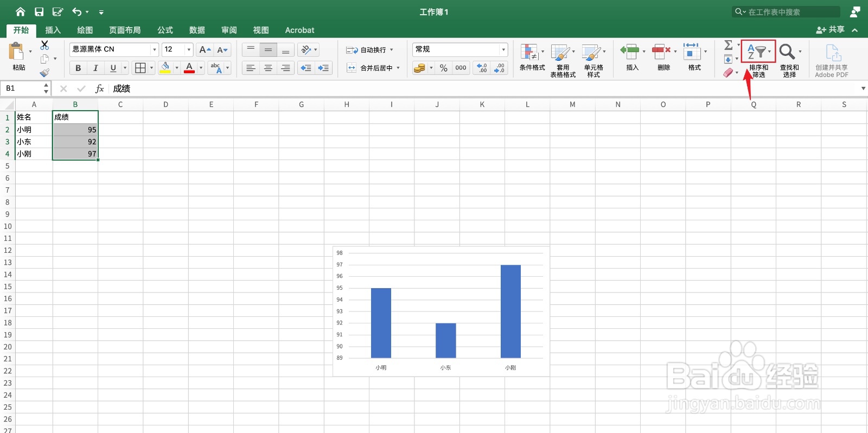This screenshot has height=433, width=868.
Task: Toggle wrap text (自动换行)
Action: pyautogui.click(x=369, y=50)
